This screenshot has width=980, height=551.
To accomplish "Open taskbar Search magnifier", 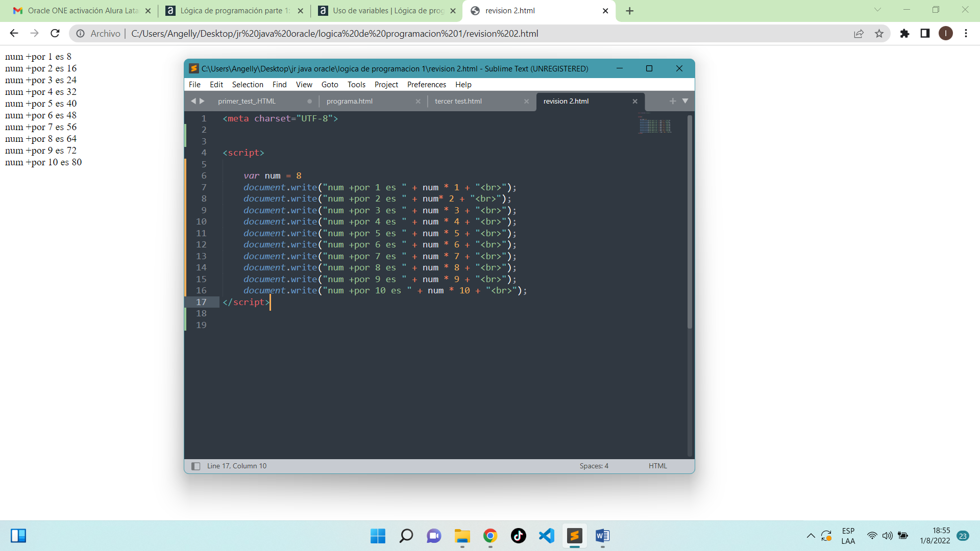I will [x=406, y=536].
